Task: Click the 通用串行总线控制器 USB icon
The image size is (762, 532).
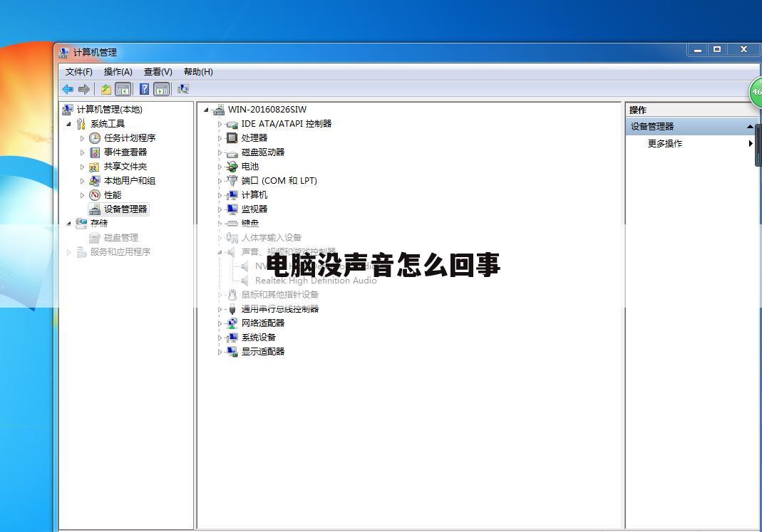Action: pos(232,309)
